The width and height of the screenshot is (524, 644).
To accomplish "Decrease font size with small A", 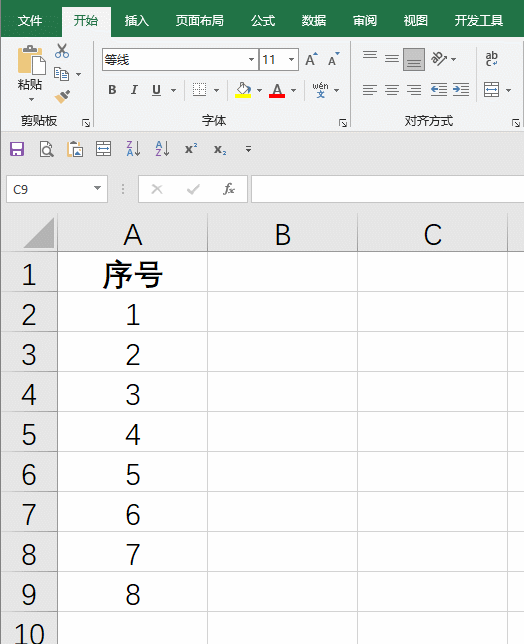I will 333,60.
